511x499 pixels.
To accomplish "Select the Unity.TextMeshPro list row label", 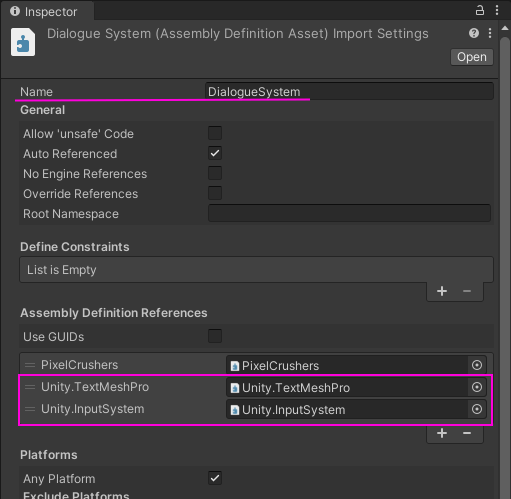I will pos(95,387).
